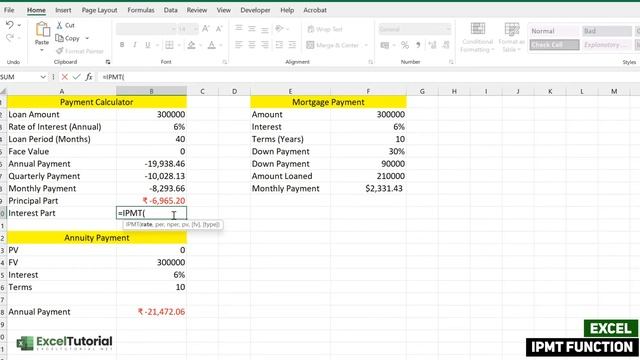640x360 pixels.
Task: Click the Top Align icon
Action: (239, 29)
